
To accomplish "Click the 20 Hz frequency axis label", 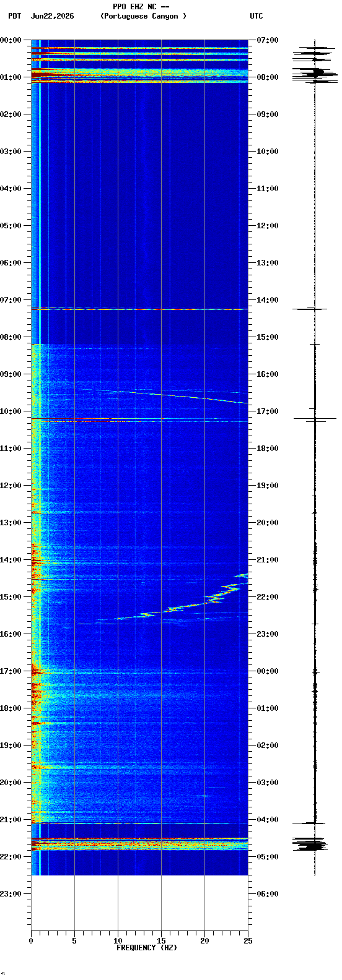I will pos(204,941).
